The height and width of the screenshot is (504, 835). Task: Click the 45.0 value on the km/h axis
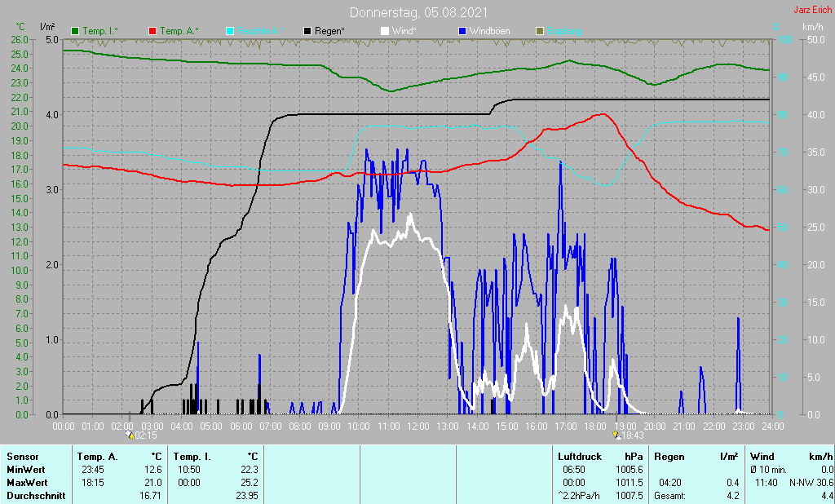pyautogui.click(x=816, y=77)
